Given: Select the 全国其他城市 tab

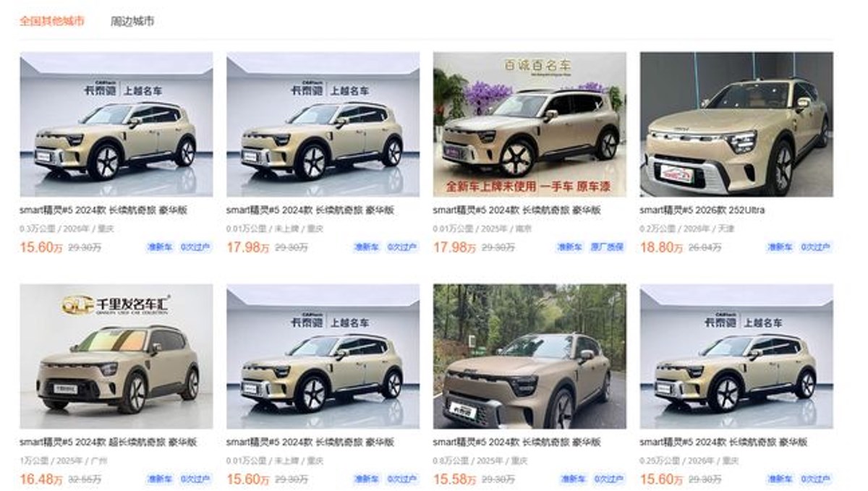Looking at the screenshot, I should coord(51,21).
